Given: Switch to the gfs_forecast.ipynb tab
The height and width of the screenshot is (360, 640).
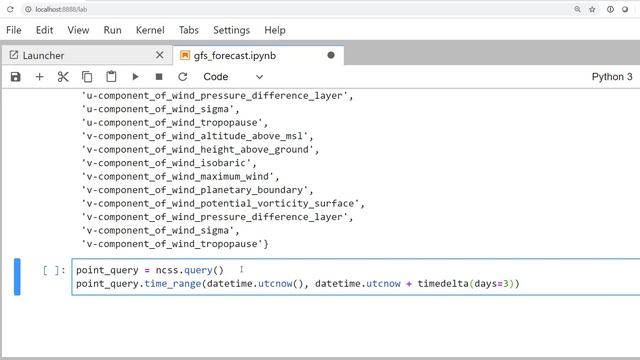Looking at the screenshot, I should click(x=259, y=55).
